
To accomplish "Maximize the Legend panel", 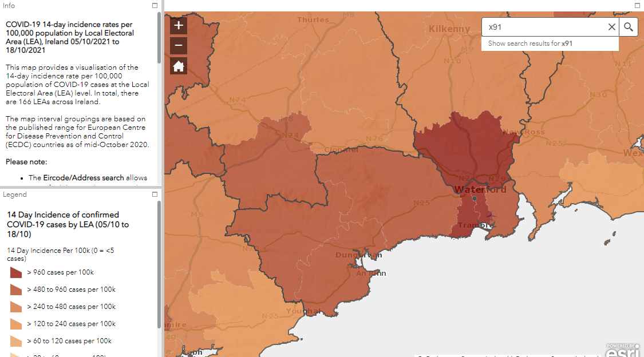I will click(x=155, y=195).
